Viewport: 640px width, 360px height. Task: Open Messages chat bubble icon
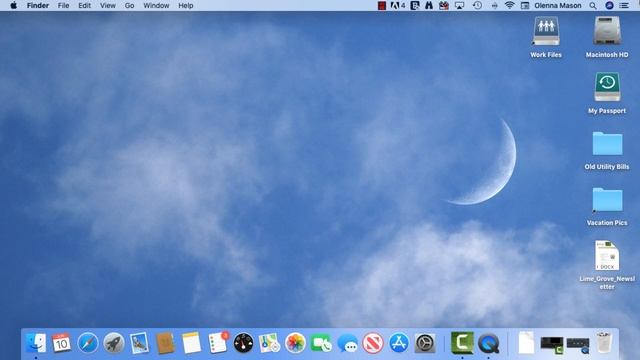pos(347,343)
